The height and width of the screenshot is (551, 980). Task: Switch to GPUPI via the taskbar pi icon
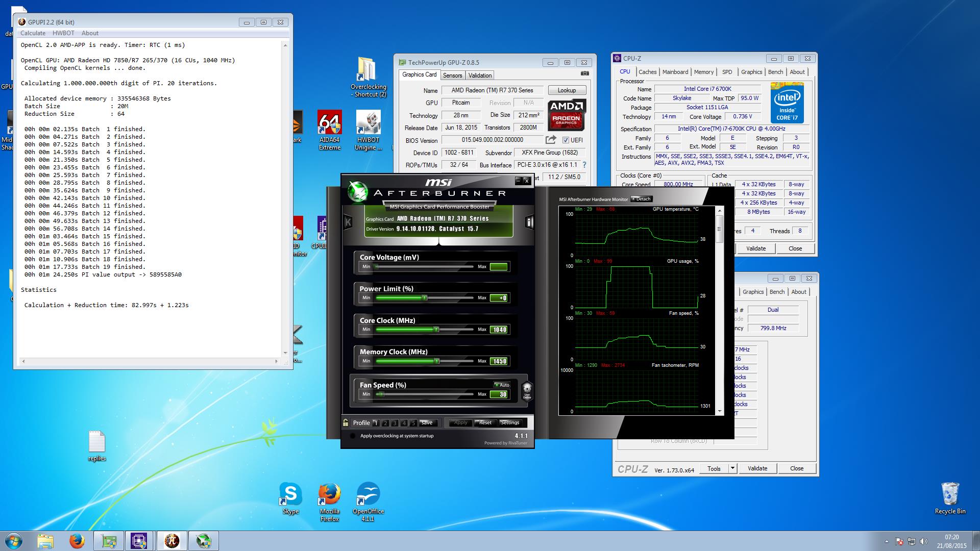(x=171, y=541)
